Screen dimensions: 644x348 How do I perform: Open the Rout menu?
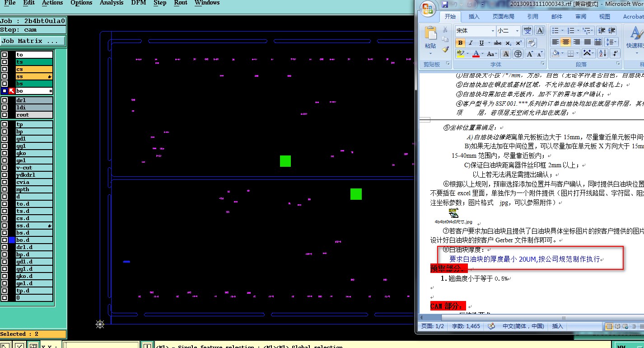click(181, 3)
